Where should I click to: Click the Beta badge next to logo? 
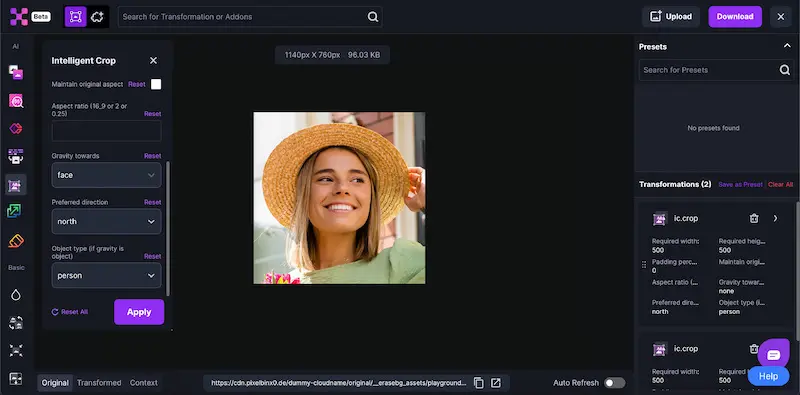(41, 16)
